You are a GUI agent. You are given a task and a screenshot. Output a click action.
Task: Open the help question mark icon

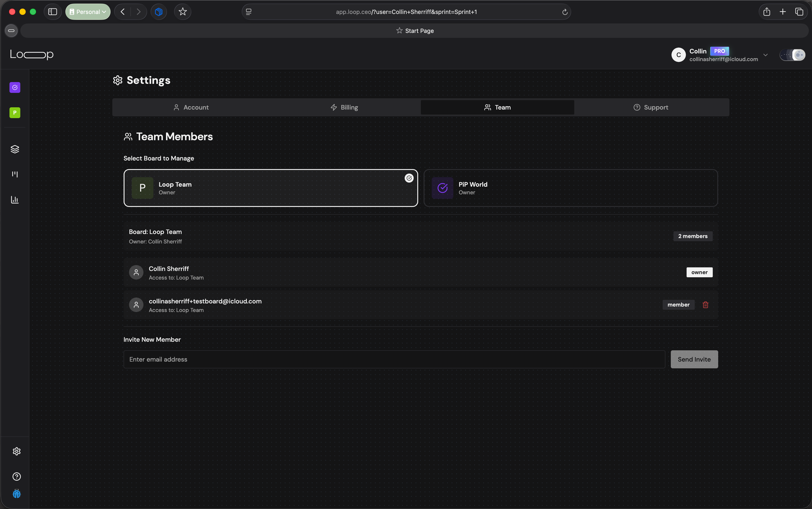pyautogui.click(x=16, y=476)
